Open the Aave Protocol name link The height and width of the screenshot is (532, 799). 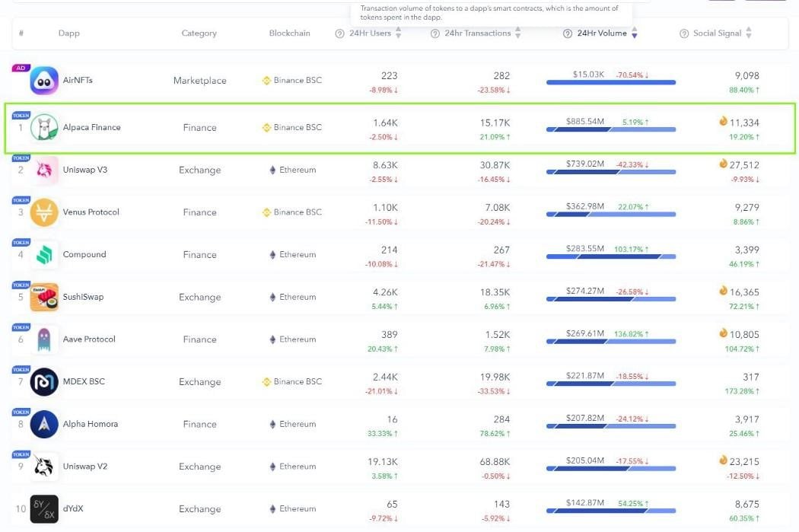(x=89, y=339)
